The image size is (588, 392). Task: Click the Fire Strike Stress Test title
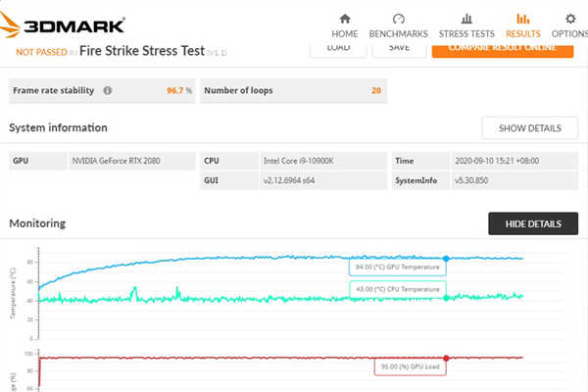tap(142, 51)
